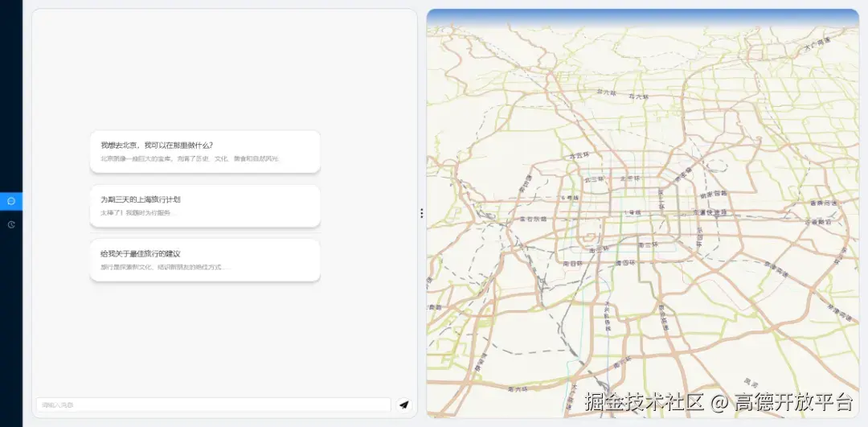Image resolution: width=868 pixels, height=427 pixels.
Task: Click the '1号线' subway label on map
Action: point(633,212)
